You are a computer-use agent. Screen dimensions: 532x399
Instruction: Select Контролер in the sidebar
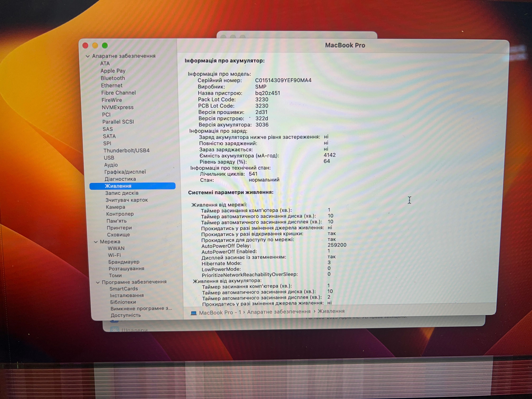[x=120, y=214]
